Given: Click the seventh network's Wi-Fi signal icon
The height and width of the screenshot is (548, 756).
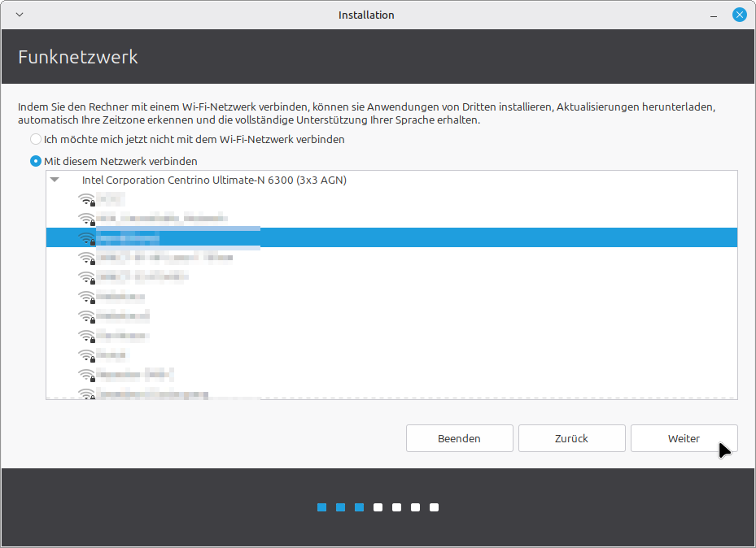Looking at the screenshot, I should click(x=86, y=316).
